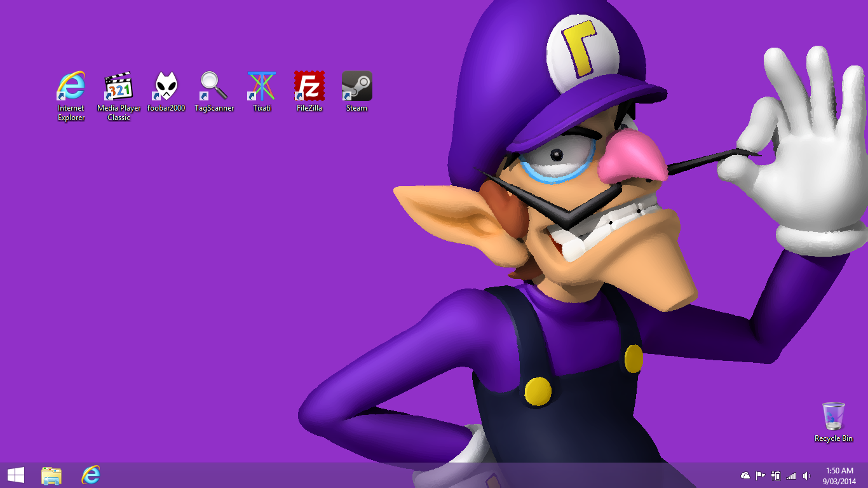Select the FileZilla desktop shortcut
The image size is (868, 488).
click(309, 86)
